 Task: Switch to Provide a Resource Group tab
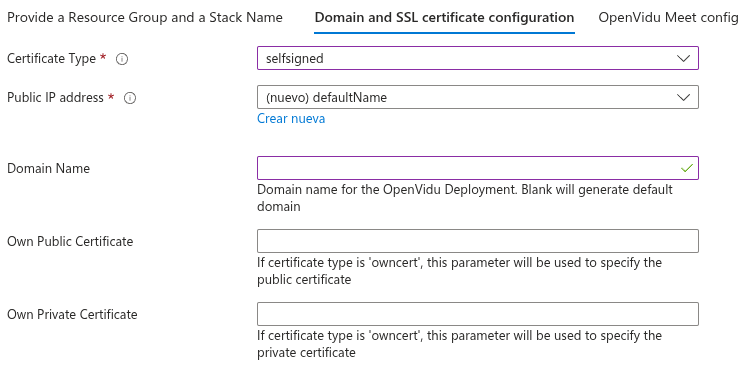click(x=145, y=17)
